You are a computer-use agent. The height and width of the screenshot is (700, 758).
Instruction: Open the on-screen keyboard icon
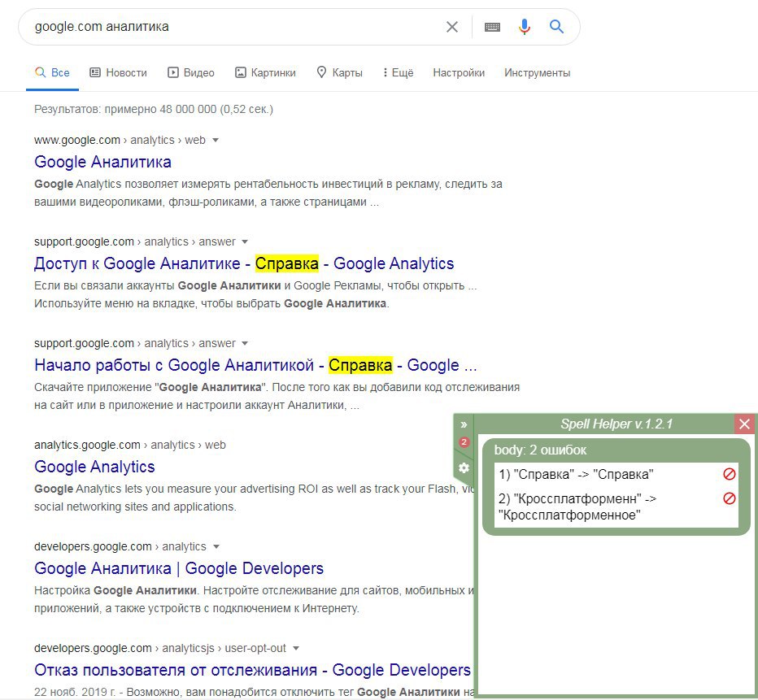pos(492,27)
